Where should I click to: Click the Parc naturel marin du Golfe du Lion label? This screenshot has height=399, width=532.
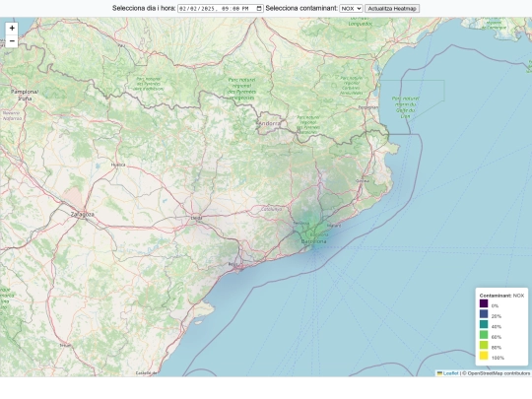[x=406, y=107]
